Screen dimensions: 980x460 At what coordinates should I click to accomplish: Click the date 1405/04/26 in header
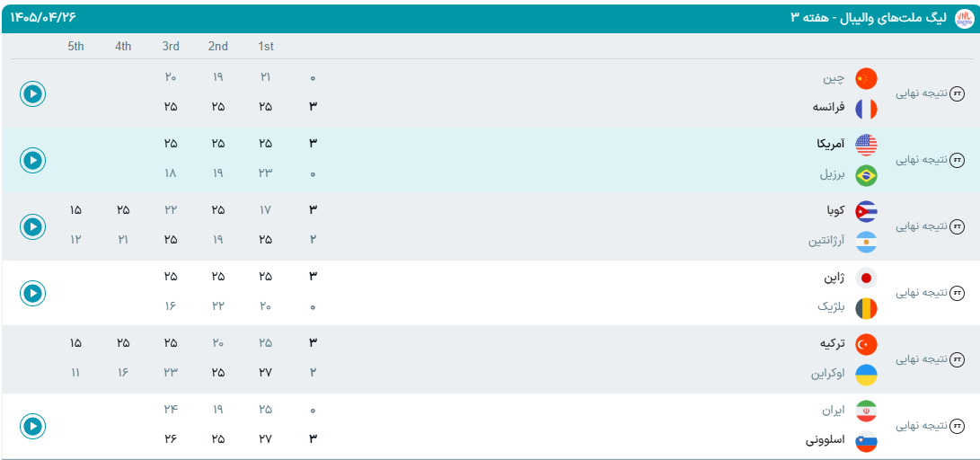(42, 17)
